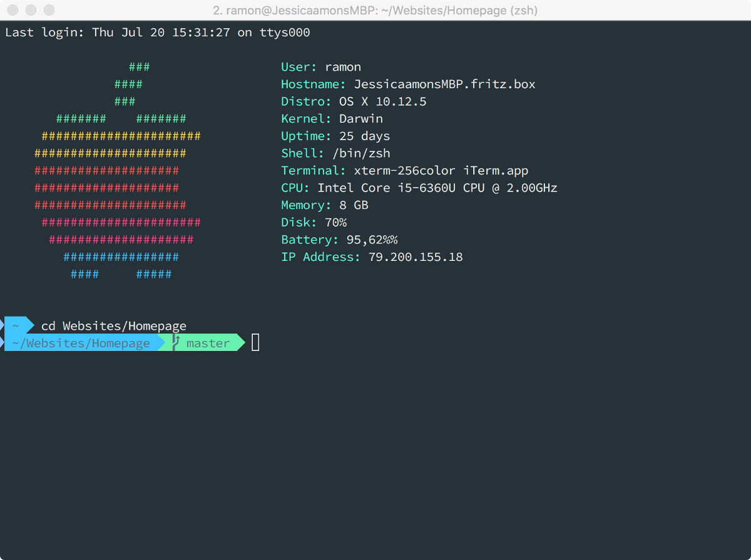Click the 'cd Websites/Homepage' command text

114,326
